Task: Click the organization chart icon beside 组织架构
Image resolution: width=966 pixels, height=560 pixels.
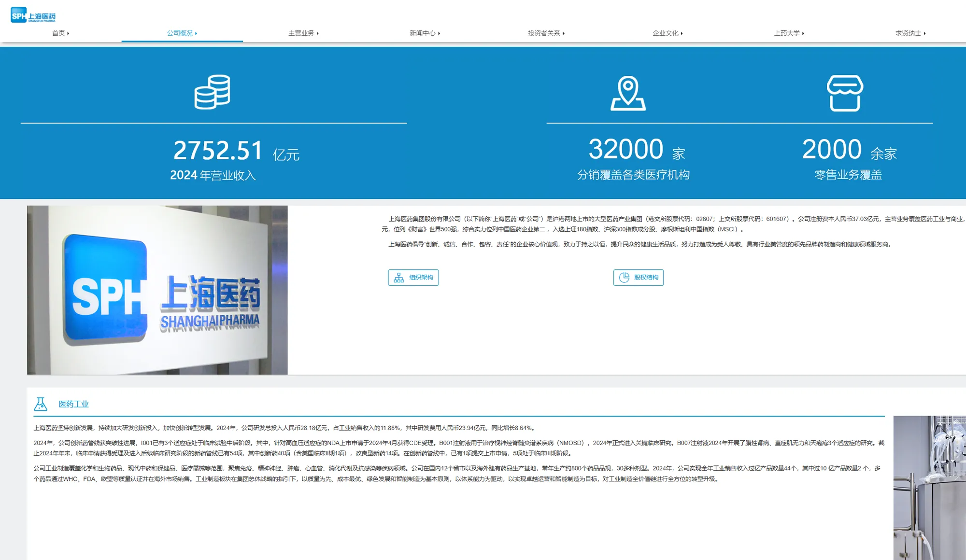Action: [x=399, y=278]
